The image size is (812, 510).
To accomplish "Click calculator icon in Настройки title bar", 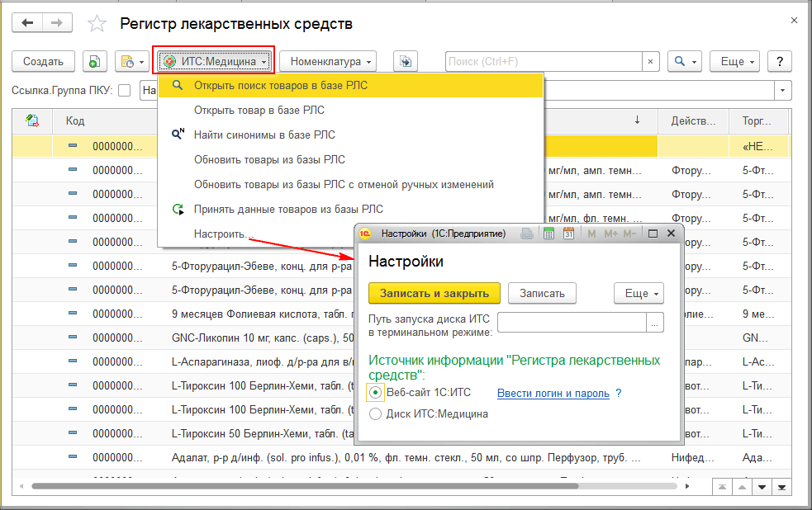I will [x=549, y=234].
